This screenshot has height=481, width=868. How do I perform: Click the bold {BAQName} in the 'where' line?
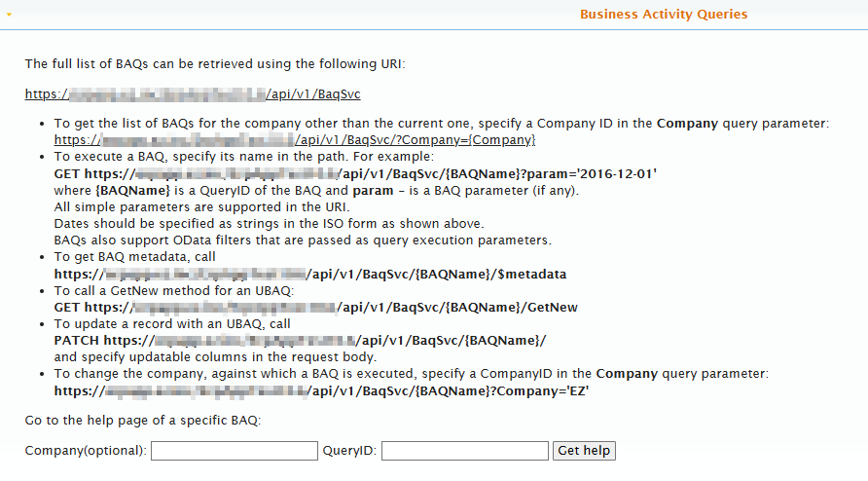click(132, 191)
